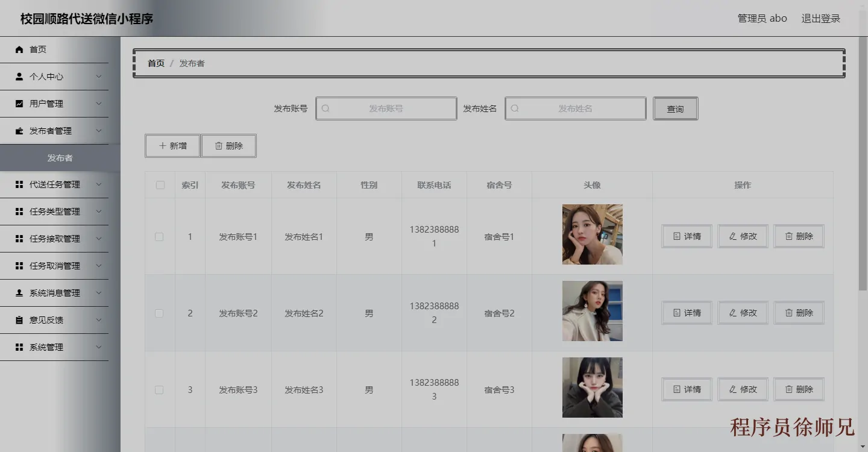Click the 头像 column header

pos(592,185)
